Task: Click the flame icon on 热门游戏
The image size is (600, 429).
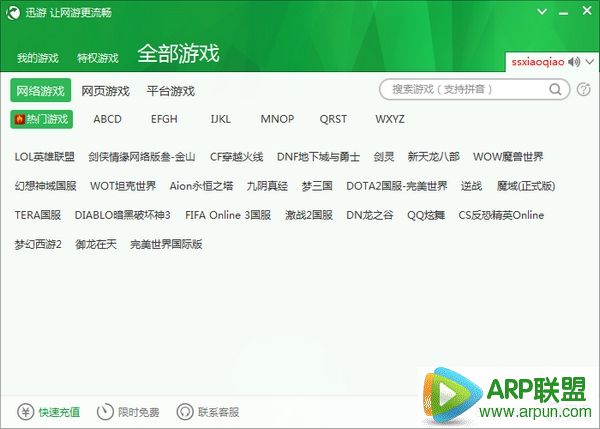Action: (x=20, y=119)
